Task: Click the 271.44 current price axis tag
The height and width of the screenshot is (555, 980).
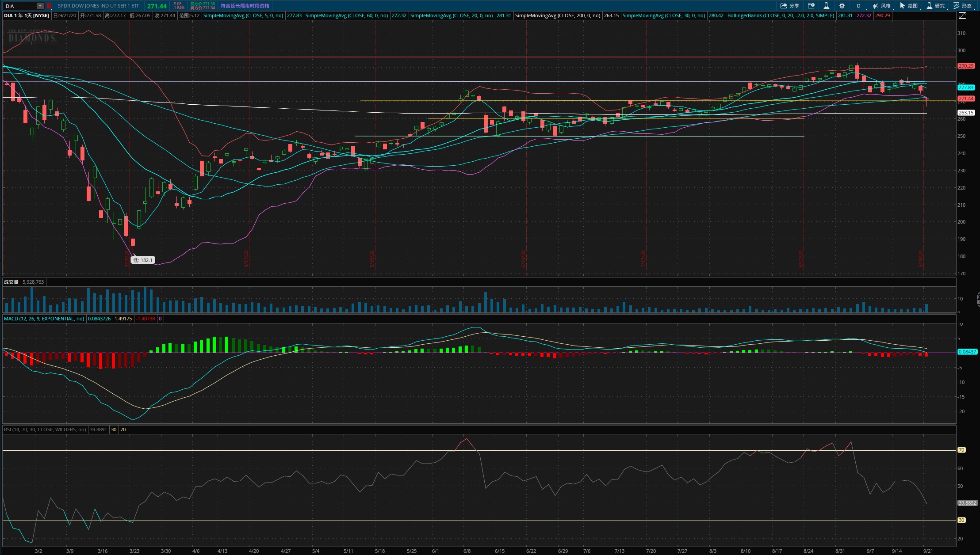Action: (x=966, y=99)
